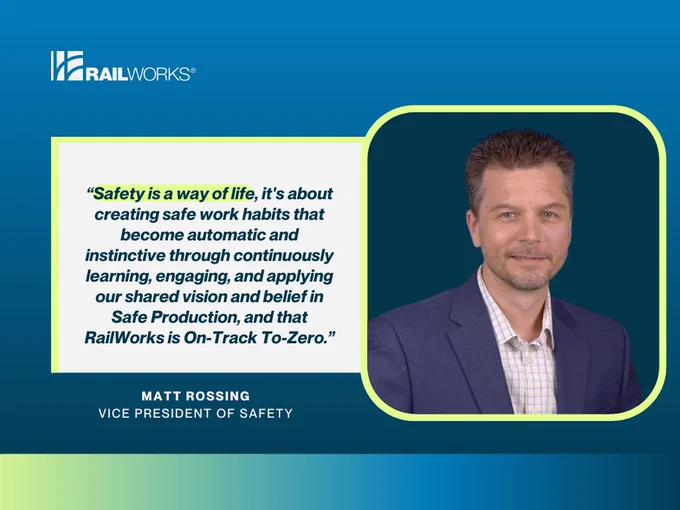Click "RailWorks is On-Track To-Zero." line

click(x=210, y=337)
